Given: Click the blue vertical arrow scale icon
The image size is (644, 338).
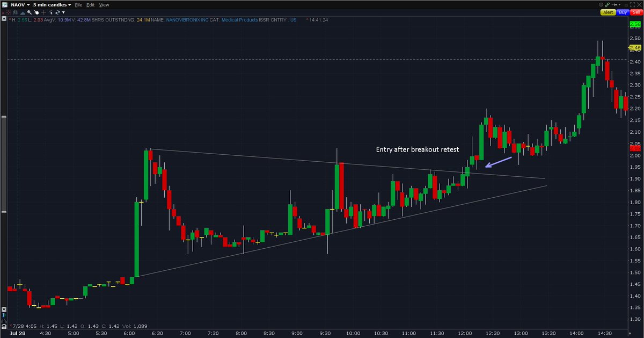Looking at the screenshot, I should coord(4,315).
